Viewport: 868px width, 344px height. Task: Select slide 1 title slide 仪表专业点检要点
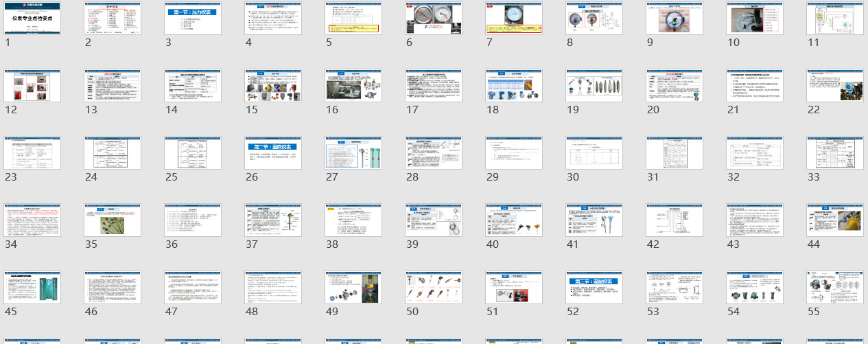point(32,19)
